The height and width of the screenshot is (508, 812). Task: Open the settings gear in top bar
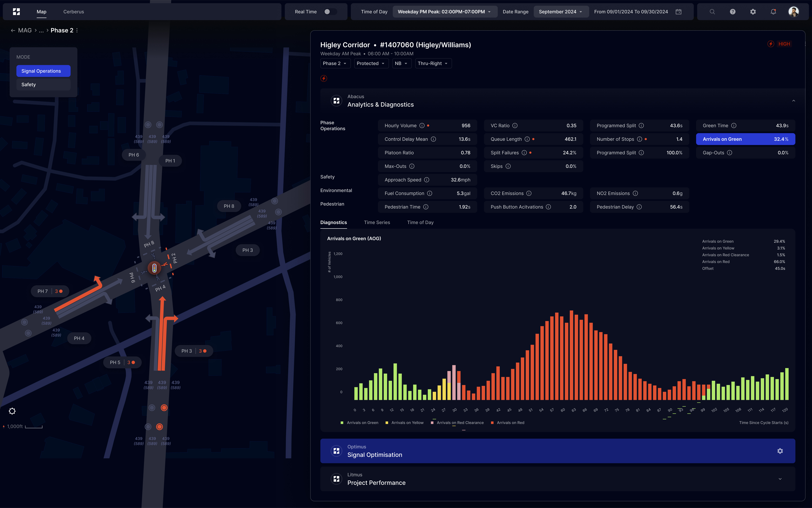[753, 12]
